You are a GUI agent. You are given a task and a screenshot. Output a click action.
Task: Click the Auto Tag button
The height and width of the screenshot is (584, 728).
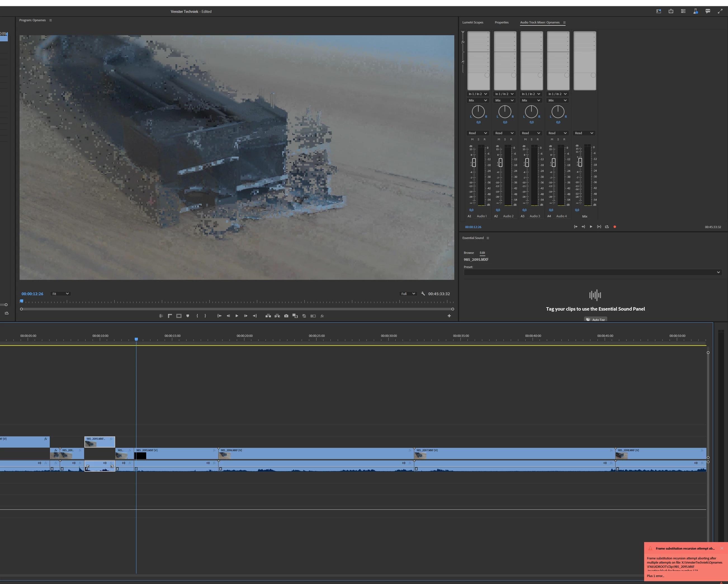(x=595, y=319)
